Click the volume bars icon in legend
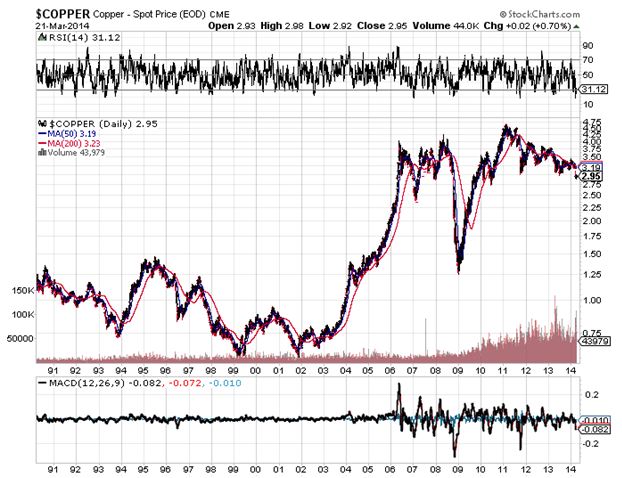Viewport: 622px width, 478px height. pos(42,152)
